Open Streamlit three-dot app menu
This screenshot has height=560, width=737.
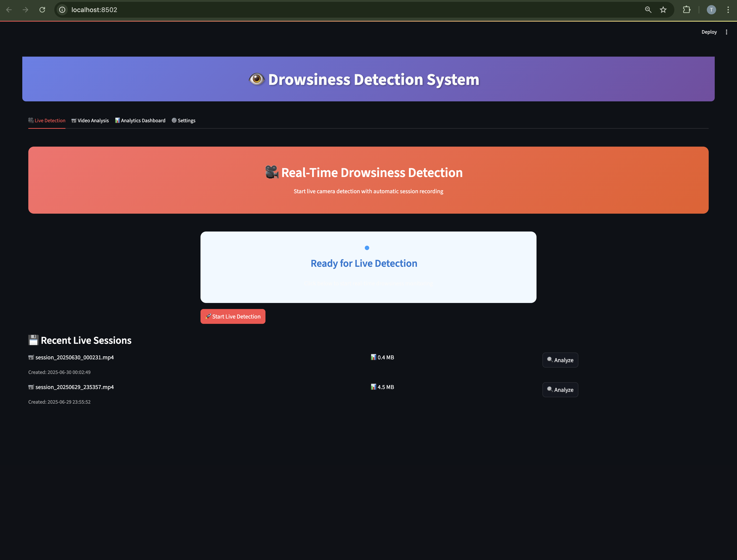click(x=726, y=32)
